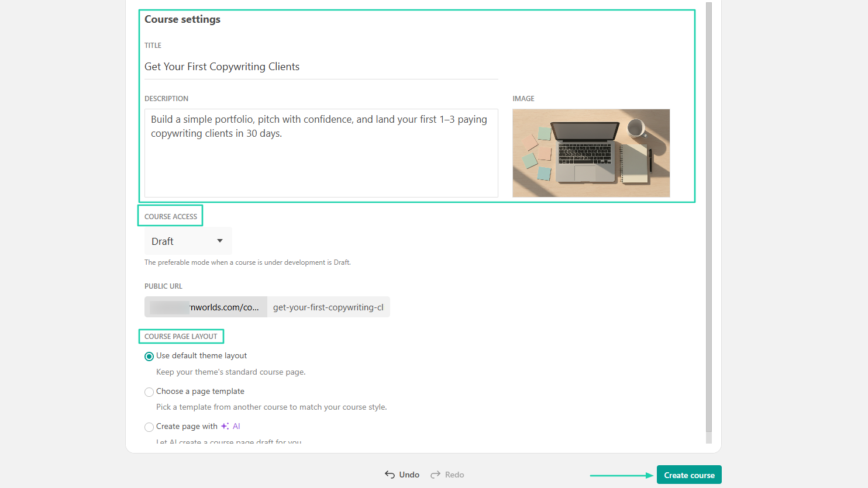868x488 pixels.
Task: Click the AI sparkle icon
Action: pyautogui.click(x=225, y=426)
